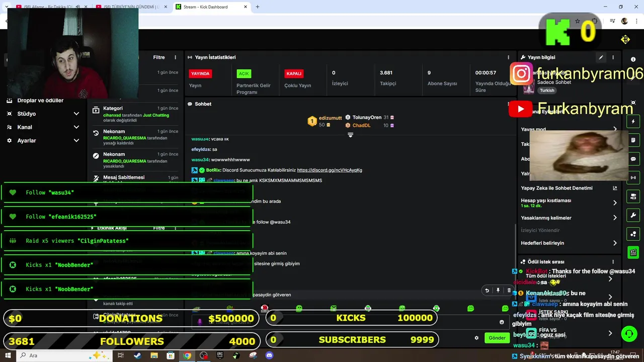Viewport: 644px width, 362px height.
Task: Open Yayın bilgisi three-dot menu
Action: pos(613,57)
